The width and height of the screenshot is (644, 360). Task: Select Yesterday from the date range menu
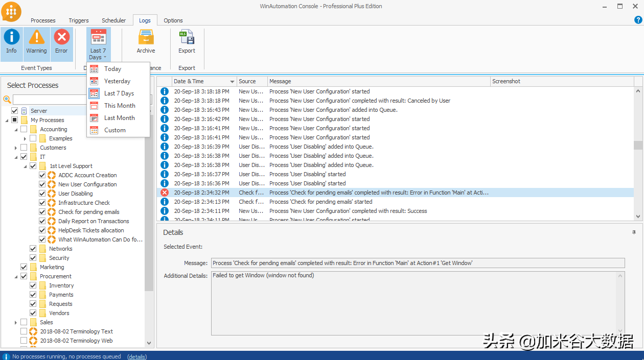[118, 81]
